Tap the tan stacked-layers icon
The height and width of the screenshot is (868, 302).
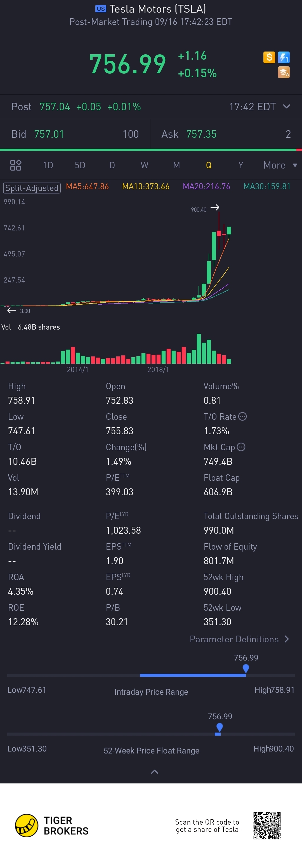[284, 72]
